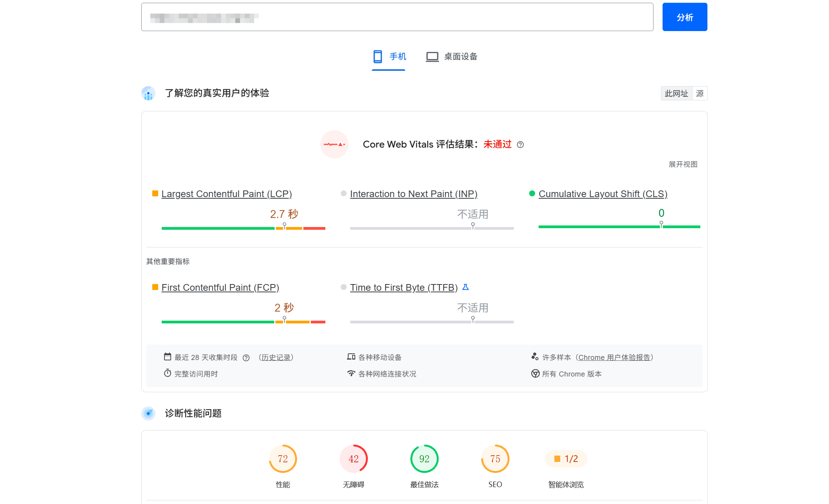Click the stopwatch icon beside 完整访问用时
Screen dimensions: 829x504
(x=168, y=373)
